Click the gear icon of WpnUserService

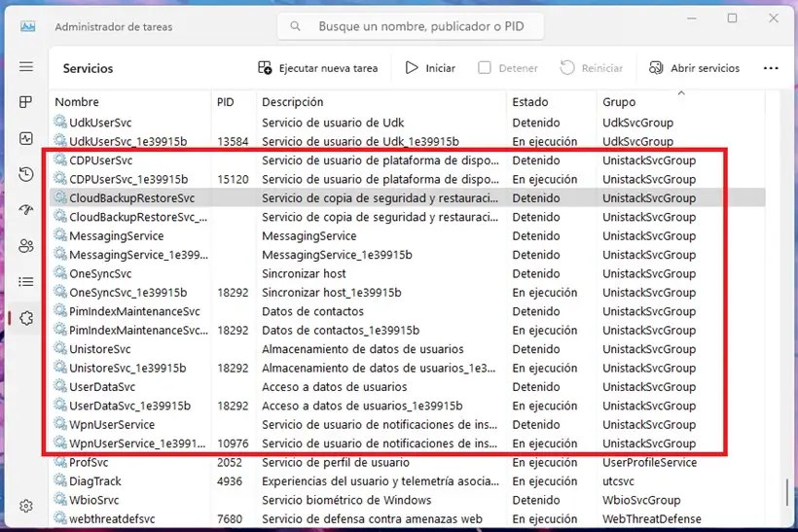[60, 424]
